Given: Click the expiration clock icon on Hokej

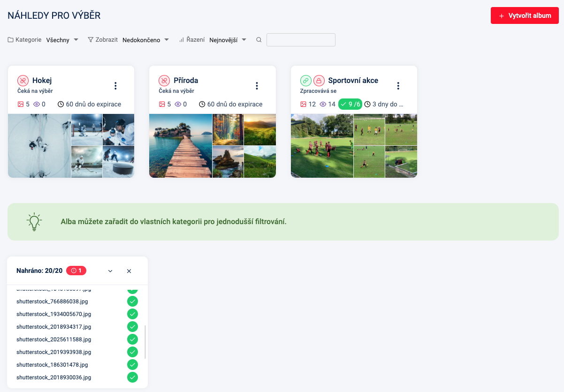Looking at the screenshot, I should click(x=61, y=104).
